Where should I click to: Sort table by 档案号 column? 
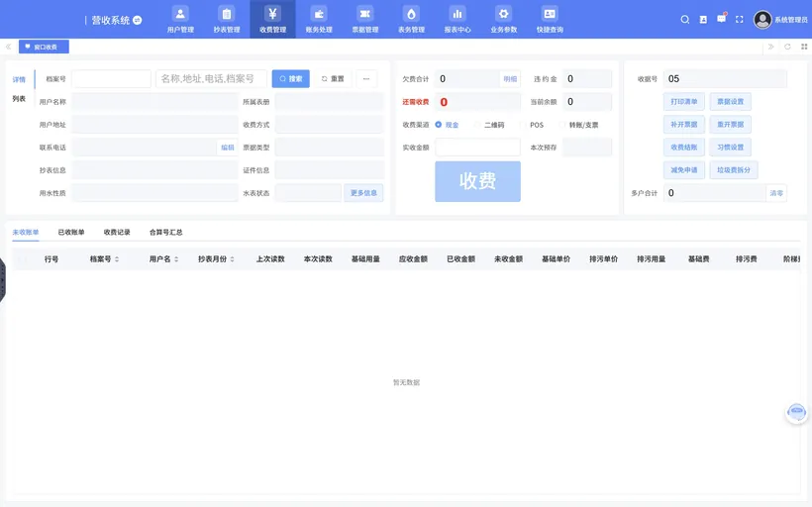(104, 258)
